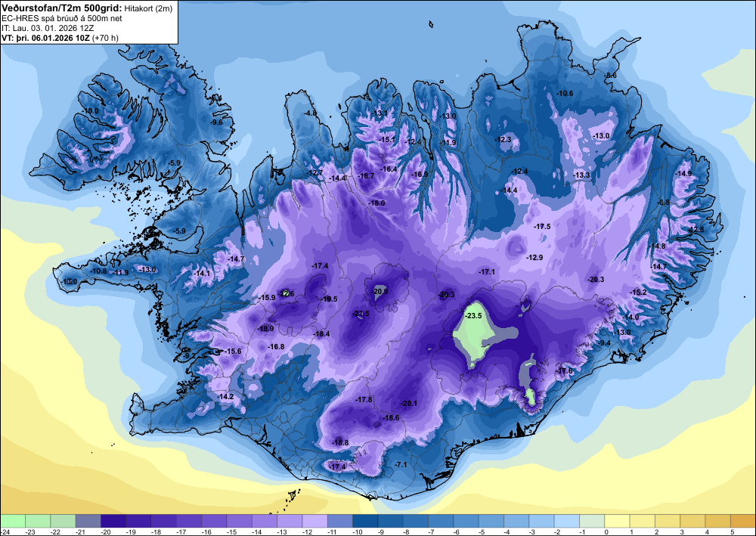The width and height of the screenshot is (756, 536).
Task: Click the -13.3 temperature value
Action: tap(581, 175)
